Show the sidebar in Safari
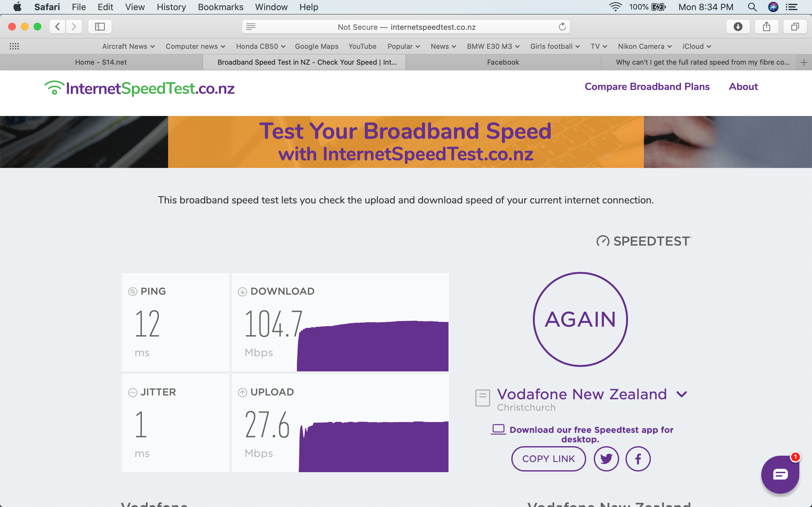 click(100, 27)
